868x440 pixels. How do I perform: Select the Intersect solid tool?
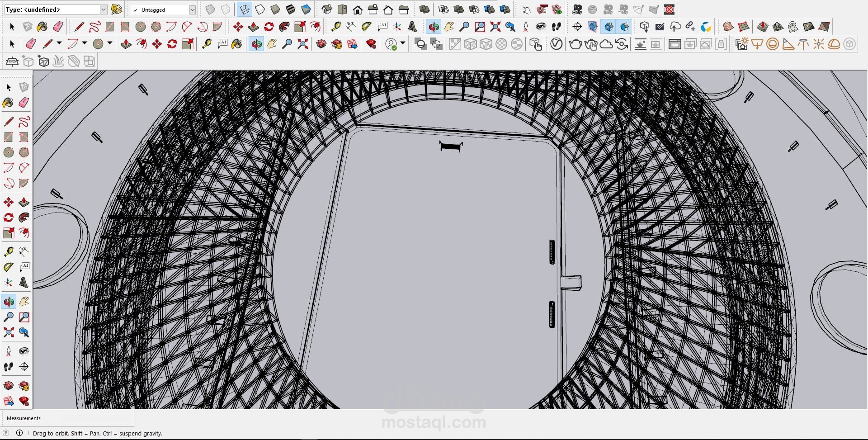tap(443, 9)
